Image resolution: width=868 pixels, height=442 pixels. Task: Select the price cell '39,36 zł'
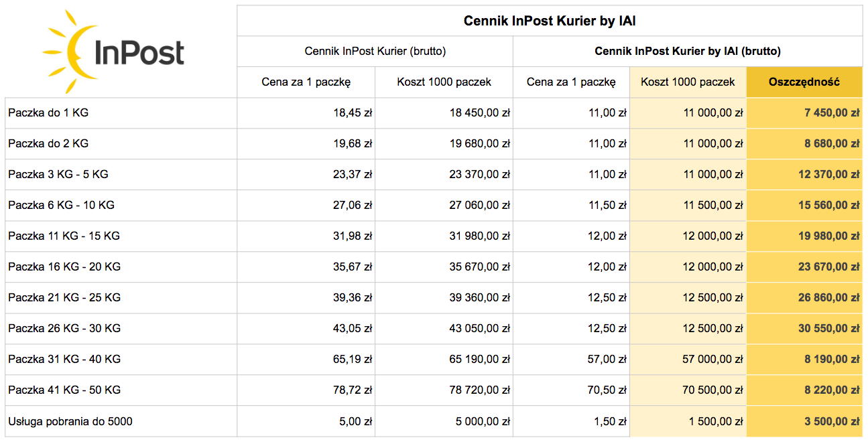coord(306,298)
